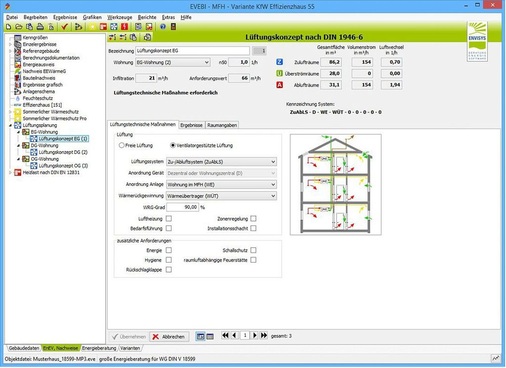Click the red checkmark toolbar icon
Screen dimensions: 506x368
pos(65,27)
